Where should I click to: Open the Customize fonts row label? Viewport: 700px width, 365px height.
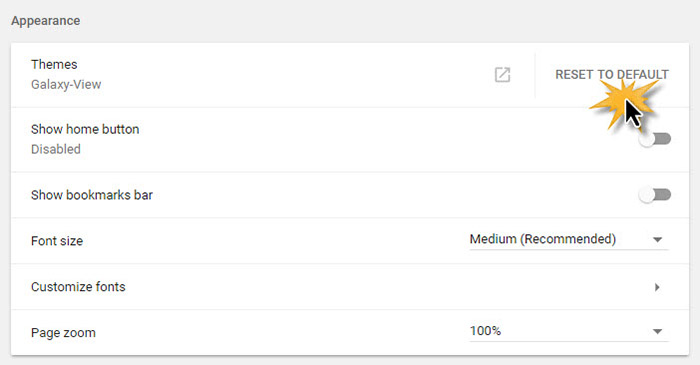78,286
